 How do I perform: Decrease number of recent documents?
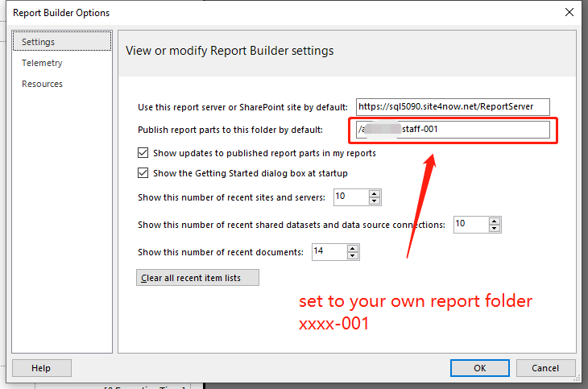coord(352,255)
